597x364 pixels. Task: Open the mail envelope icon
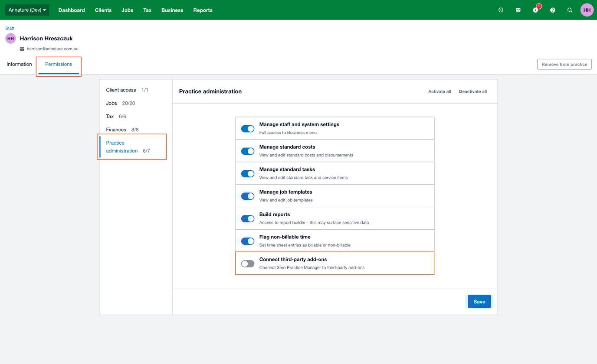518,10
